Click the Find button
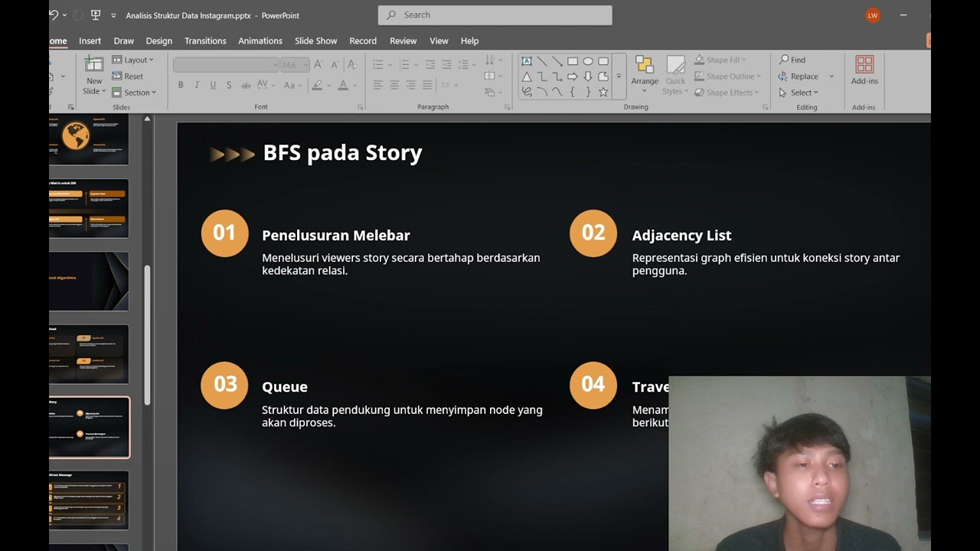 point(792,60)
